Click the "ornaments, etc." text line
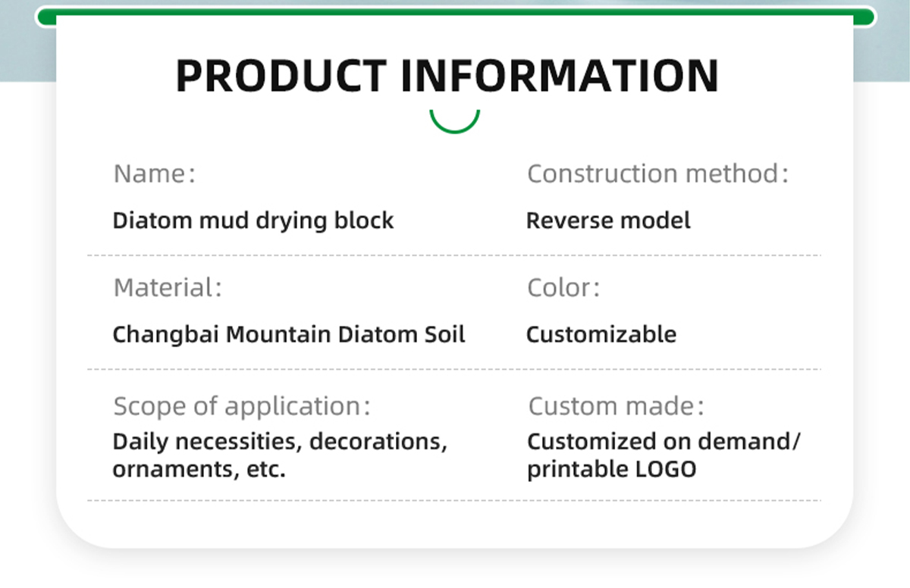 pyautogui.click(x=199, y=469)
